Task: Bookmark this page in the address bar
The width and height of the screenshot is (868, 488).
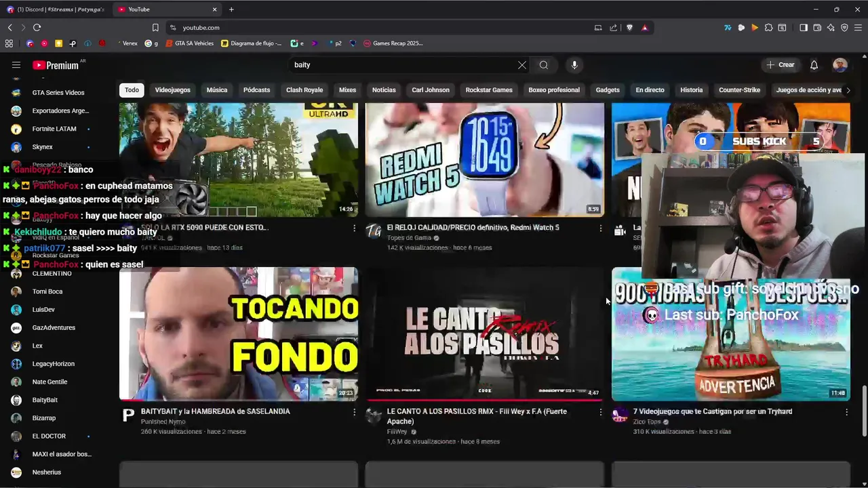Action: (155, 28)
